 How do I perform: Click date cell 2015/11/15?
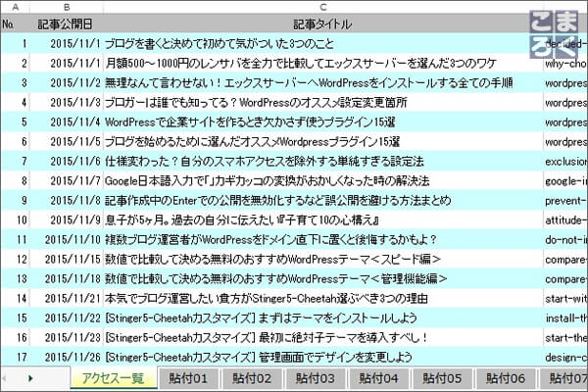coord(67,259)
